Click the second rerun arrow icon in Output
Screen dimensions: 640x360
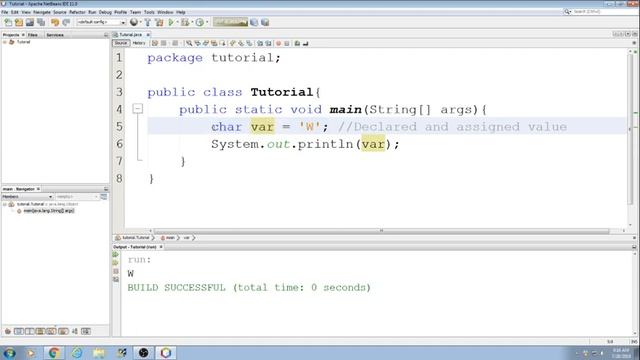coord(116,263)
